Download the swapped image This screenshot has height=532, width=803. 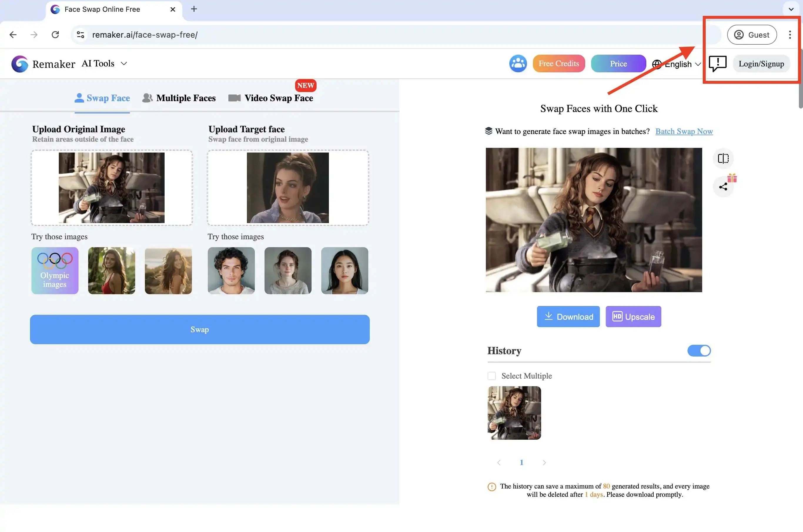[x=568, y=316]
